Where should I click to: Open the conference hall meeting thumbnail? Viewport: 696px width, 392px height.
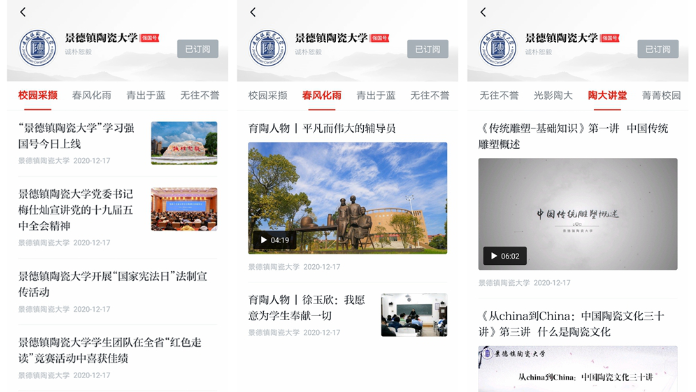(184, 209)
